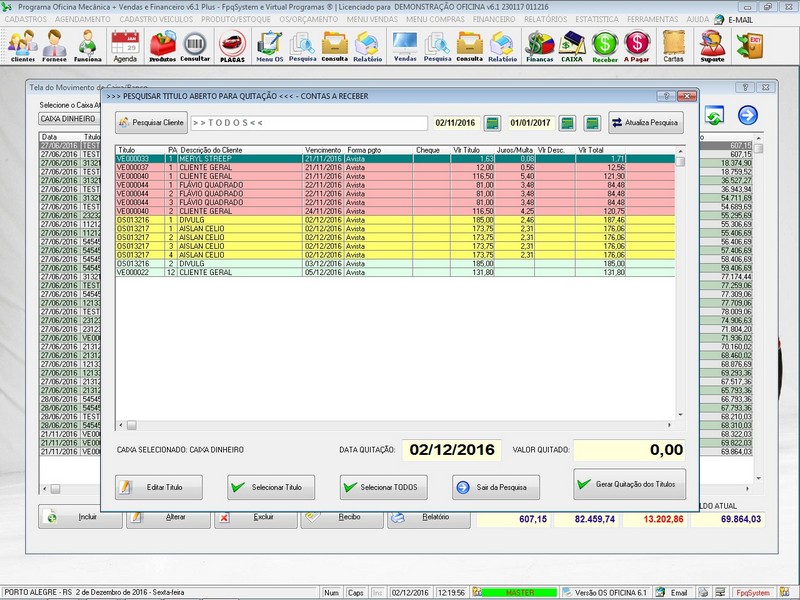The width and height of the screenshot is (800, 600).
Task: Open the Agenda calendar icon
Action: 125,45
